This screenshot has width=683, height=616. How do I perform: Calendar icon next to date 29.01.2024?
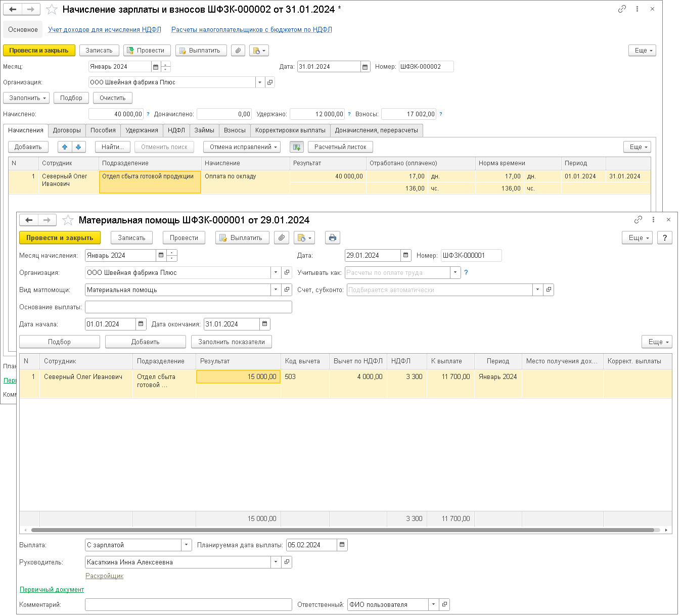405,255
